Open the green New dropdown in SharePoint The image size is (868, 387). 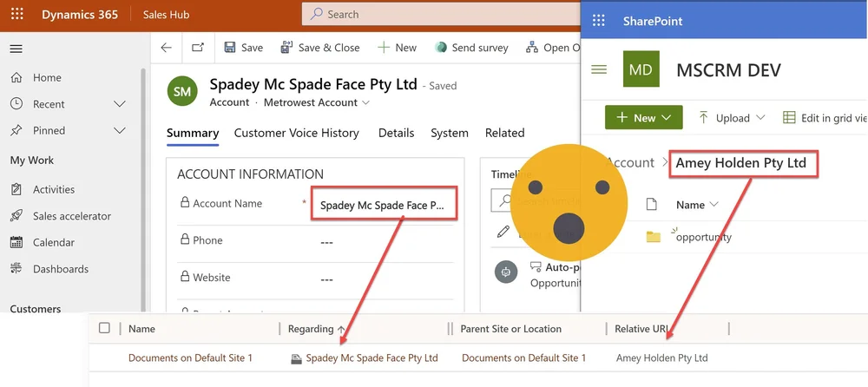pyautogui.click(x=644, y=117)
